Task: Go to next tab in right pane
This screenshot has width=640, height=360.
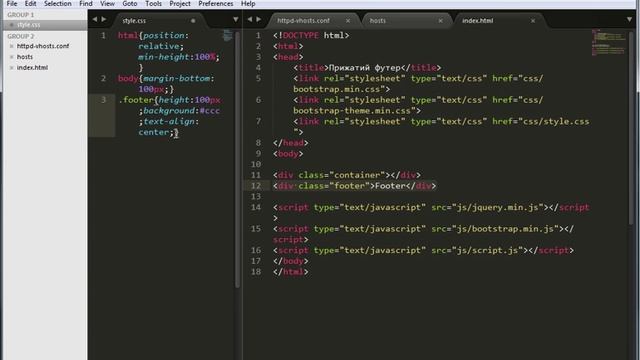Action: coord(259,19)
